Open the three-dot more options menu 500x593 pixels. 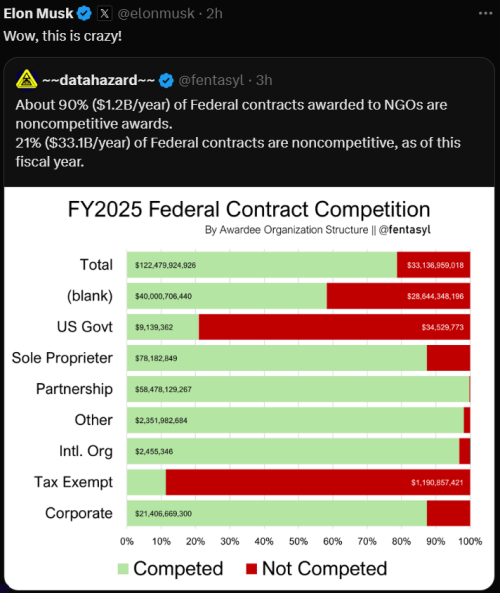coord(485,13)
